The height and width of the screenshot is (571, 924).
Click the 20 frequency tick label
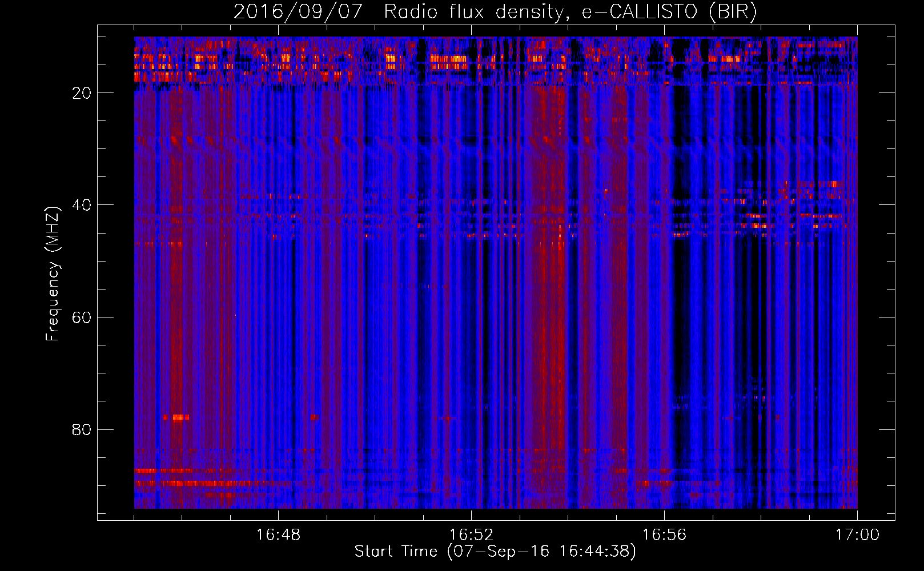click(x=82, y=93)
